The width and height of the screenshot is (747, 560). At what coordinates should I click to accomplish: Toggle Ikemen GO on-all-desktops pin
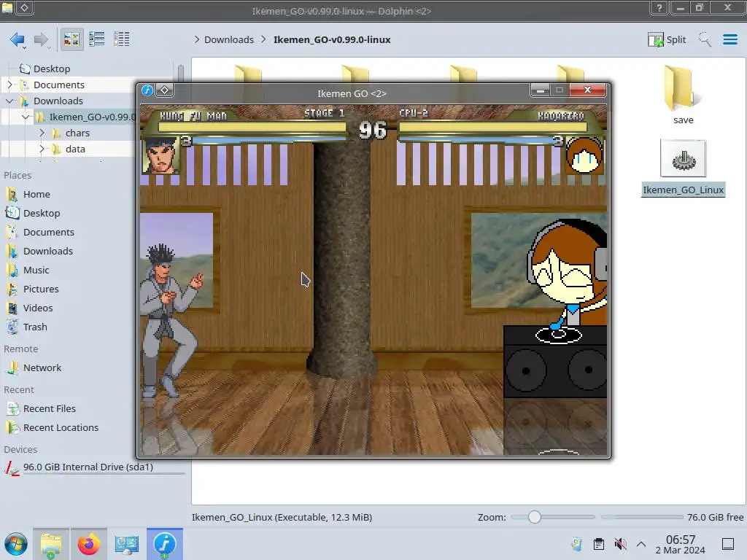164,90
